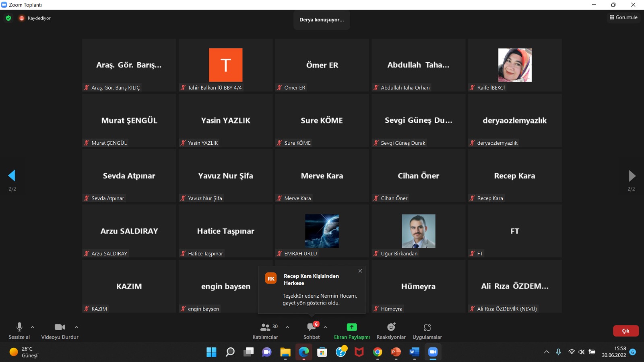The image size is (644, 362).
Task: Open the Görüntüle view menu
Action: click(623, 17)
